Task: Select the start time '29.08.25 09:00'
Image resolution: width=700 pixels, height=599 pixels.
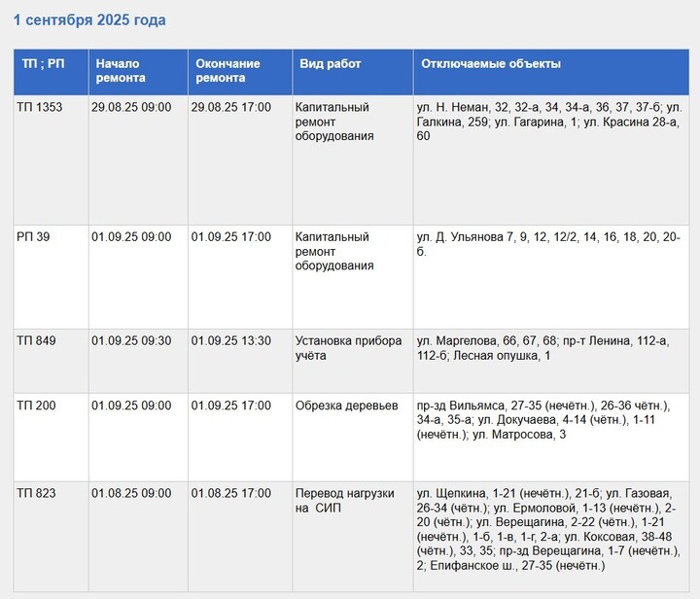Action: 138,159
